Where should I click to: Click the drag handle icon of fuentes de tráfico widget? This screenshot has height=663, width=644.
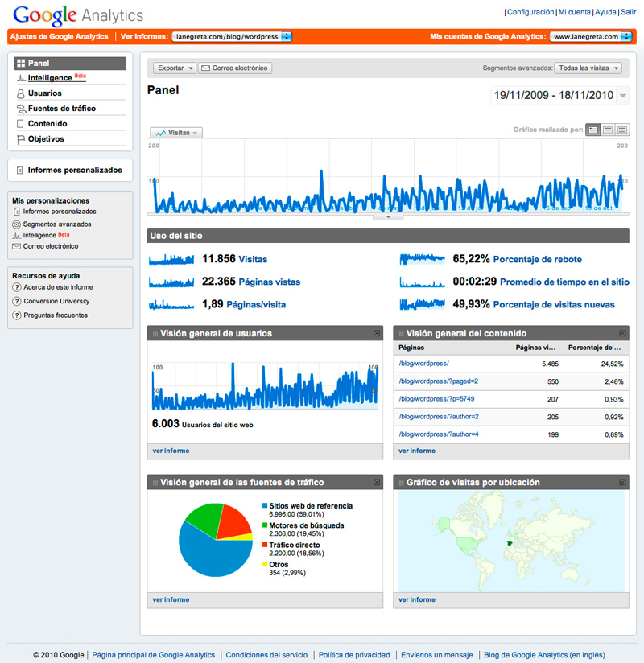155,483
